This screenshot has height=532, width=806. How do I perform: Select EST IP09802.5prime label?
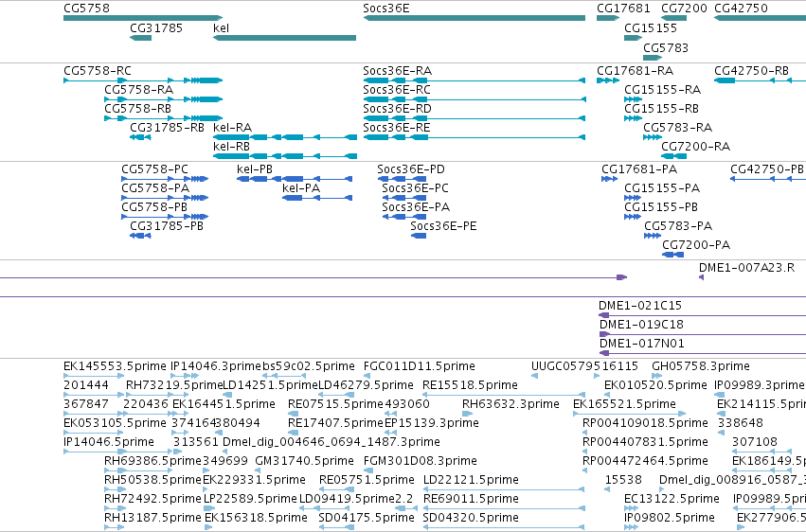[x=670, y=519]
